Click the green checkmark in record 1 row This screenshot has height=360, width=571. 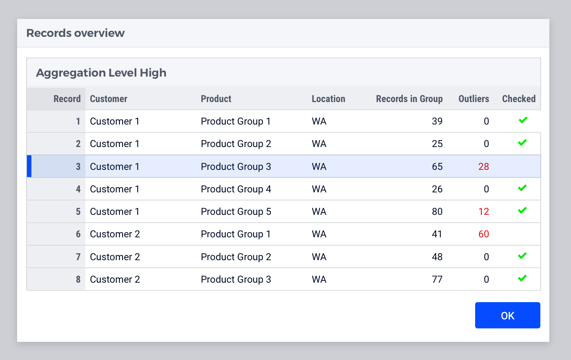point(523,120)
